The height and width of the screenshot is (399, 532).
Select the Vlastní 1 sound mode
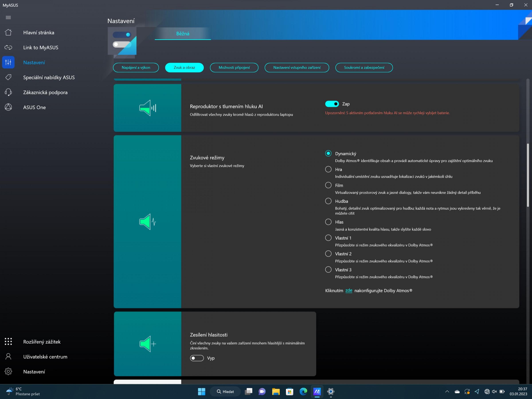click(x=328, y=238)
